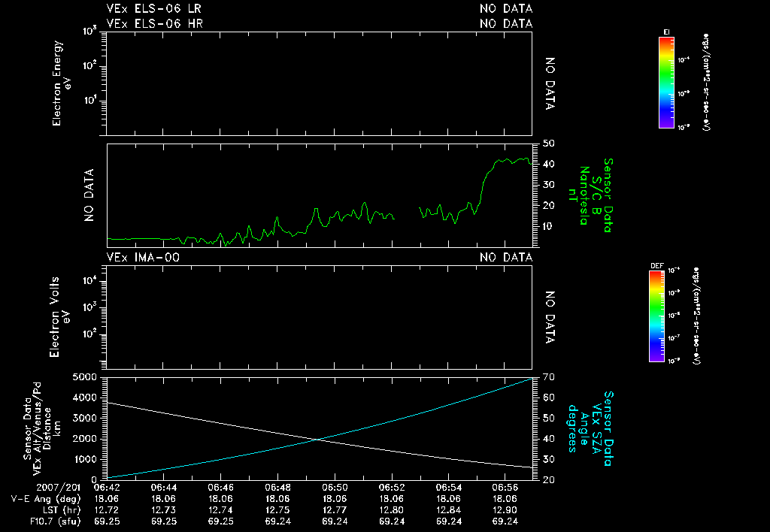This screenshot has height=532, width=770.
Task: Click the 06:56 time tick label
Action: [x=505, y=488]
